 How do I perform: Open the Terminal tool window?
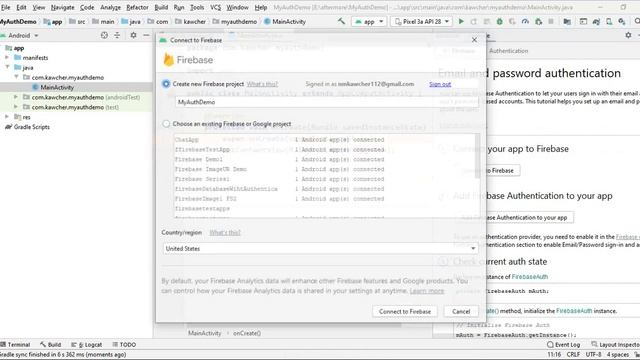tap(16, 344)
